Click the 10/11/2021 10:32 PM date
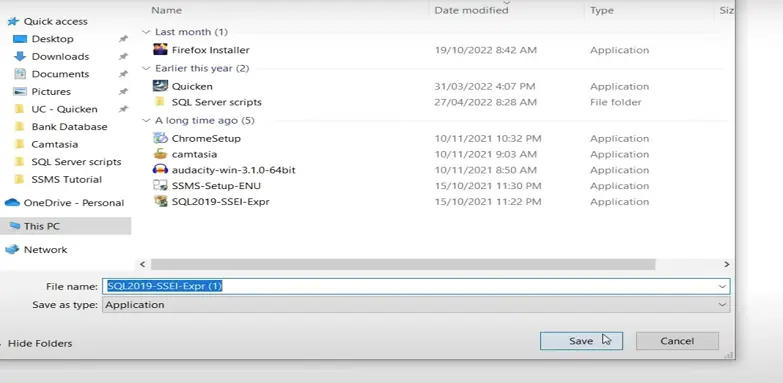783x383 pixels. pos(488,138)
